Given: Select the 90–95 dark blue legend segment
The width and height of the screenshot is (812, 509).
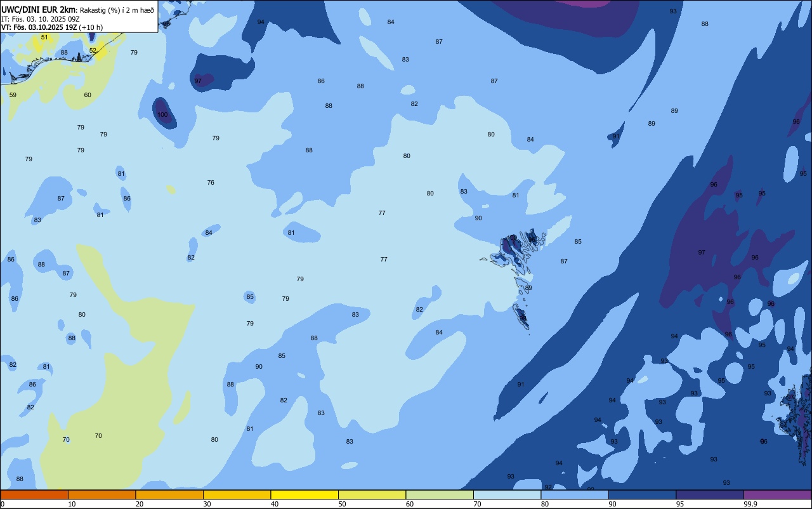Looking at the screenshot, I should click(642, 494).
